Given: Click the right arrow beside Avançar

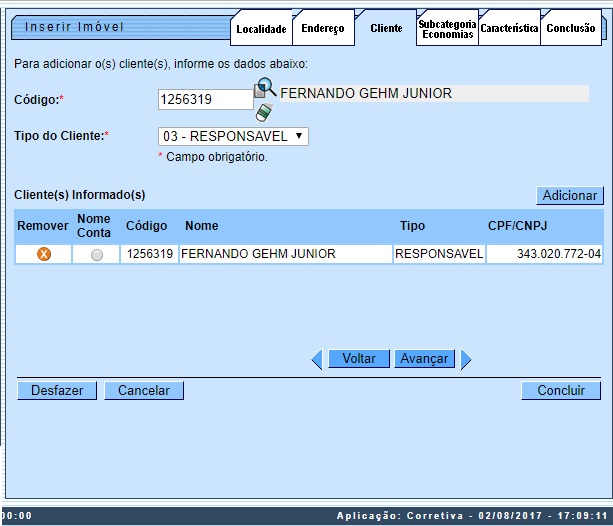Looking at the screenshot, I should tap(466, 359).
